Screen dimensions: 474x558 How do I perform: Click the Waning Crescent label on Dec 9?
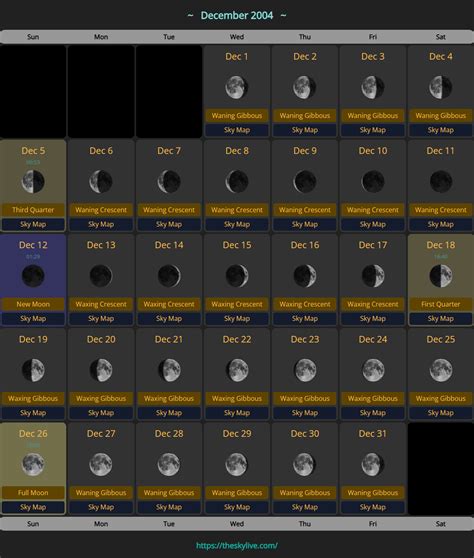[305, 210]
